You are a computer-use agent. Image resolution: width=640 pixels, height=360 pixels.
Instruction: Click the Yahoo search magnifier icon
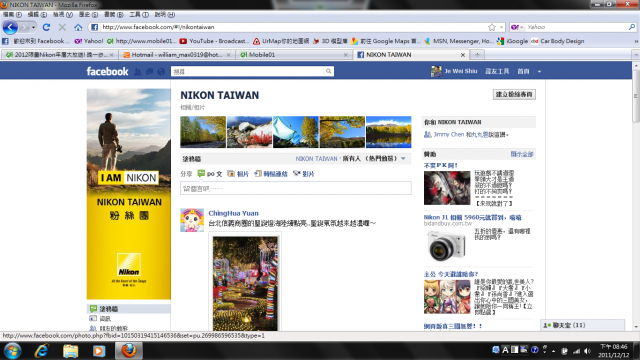tap(632, 27)
